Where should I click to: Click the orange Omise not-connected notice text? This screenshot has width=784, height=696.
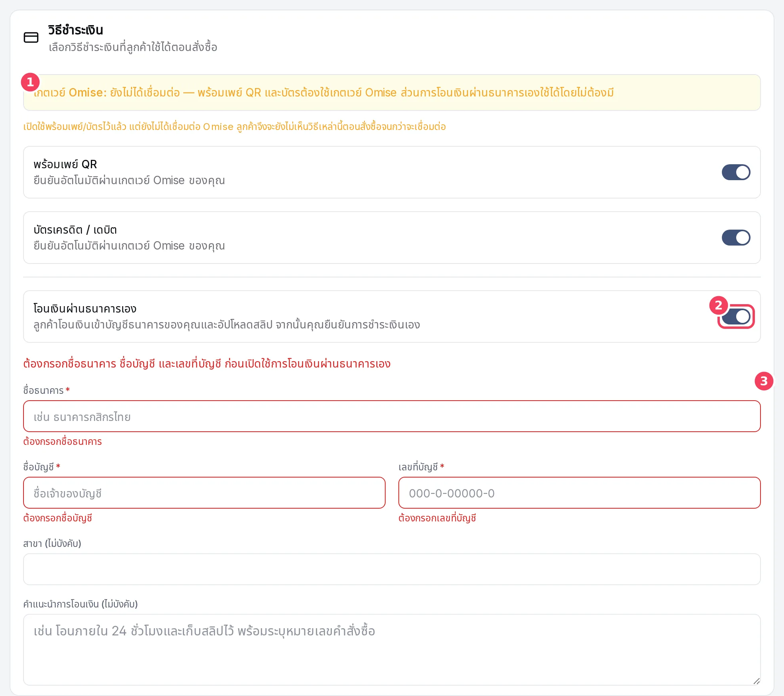[235, 127]
